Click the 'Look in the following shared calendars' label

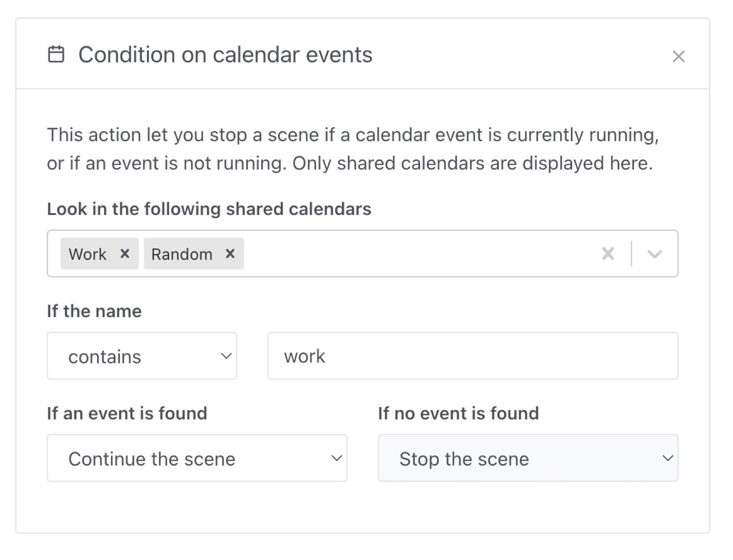[x=209, y=209]
